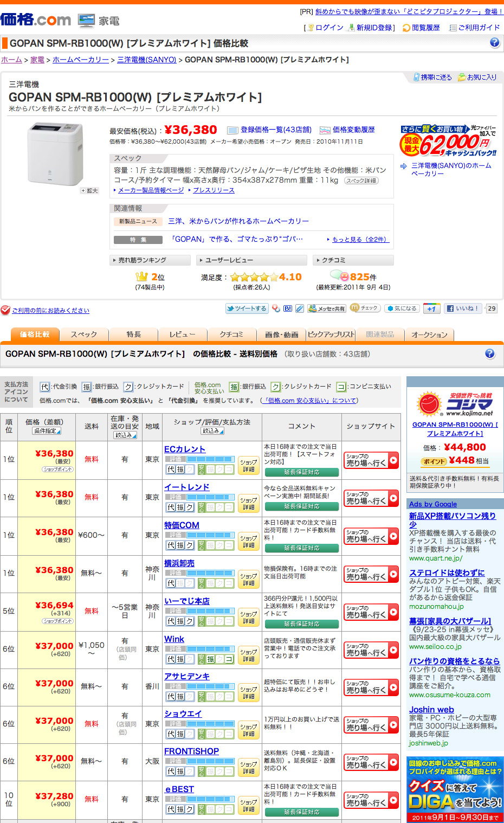Expand クチコミ section header
The height and width of the screenshot is (823, 504).
point(353,260)
